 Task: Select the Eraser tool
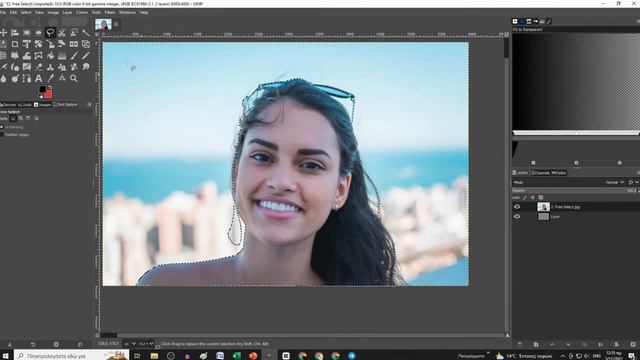pos(38,67)
